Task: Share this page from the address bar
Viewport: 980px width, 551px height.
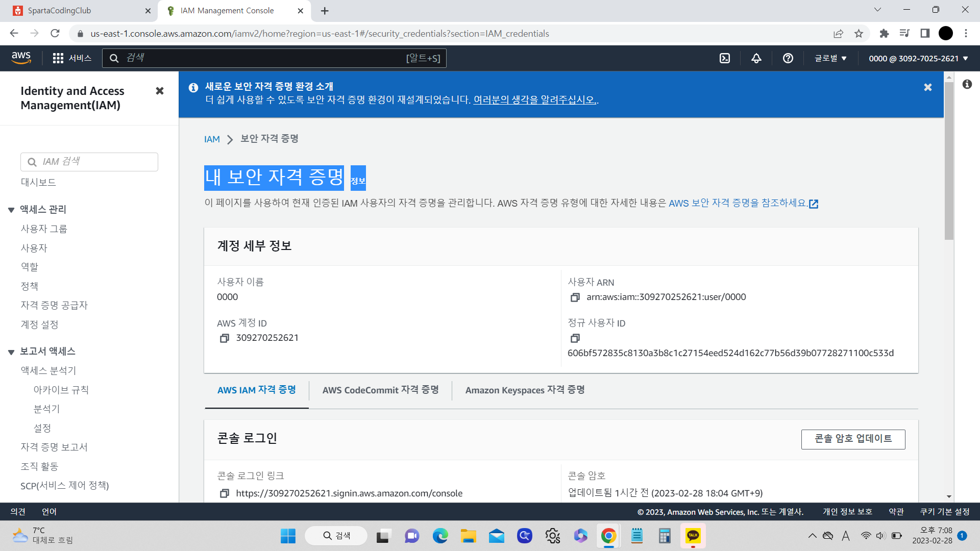Action: tap(838, 34)
